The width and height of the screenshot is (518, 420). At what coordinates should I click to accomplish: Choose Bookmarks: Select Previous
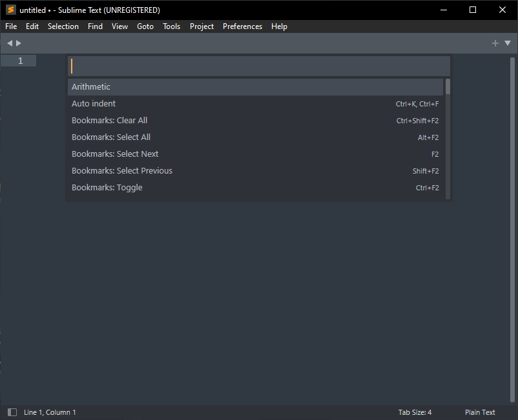click(x=255, y=171)
